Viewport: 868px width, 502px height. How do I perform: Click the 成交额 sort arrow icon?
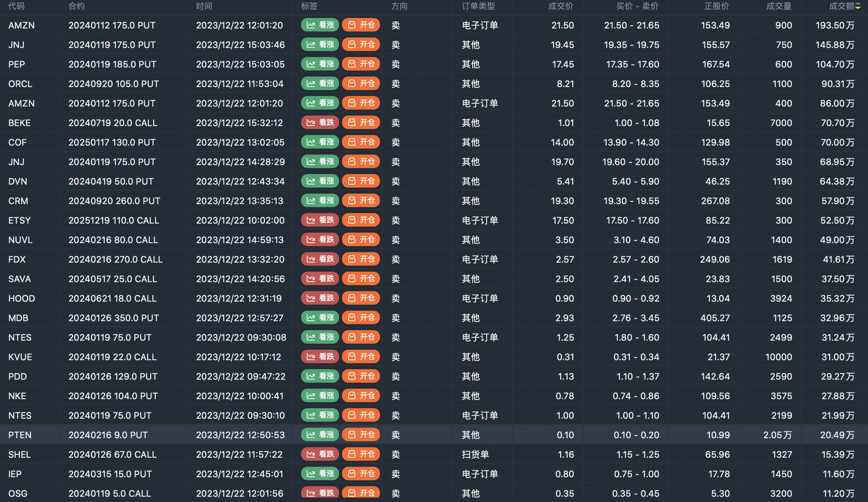858,6
